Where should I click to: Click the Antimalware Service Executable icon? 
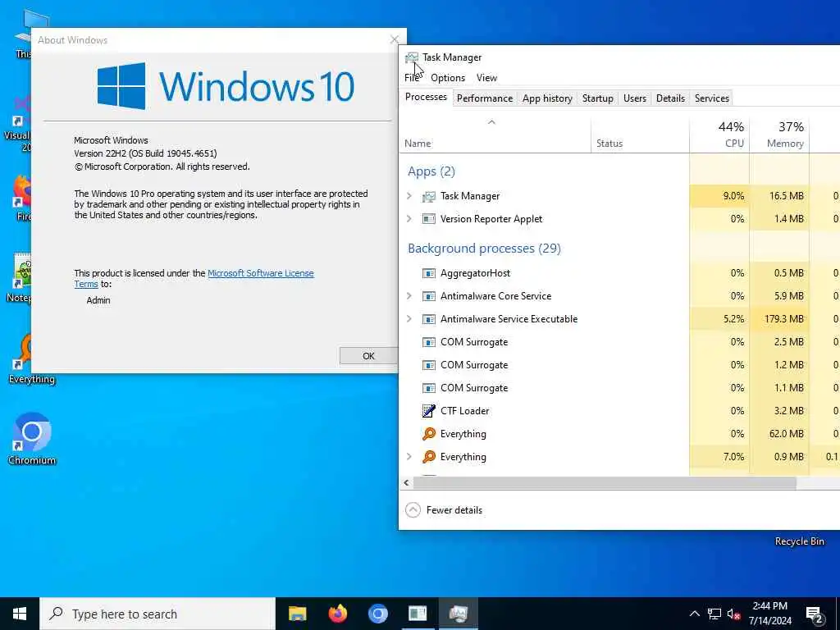click(428, 319)
